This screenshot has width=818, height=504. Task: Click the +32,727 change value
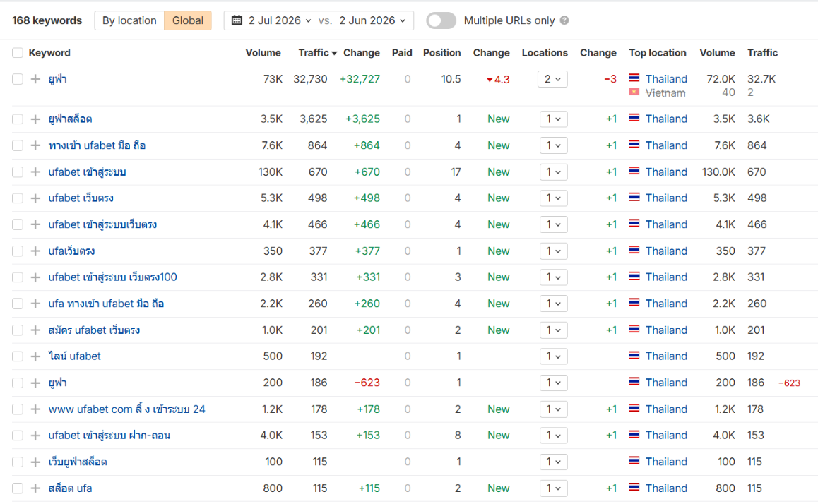point(360,79)
